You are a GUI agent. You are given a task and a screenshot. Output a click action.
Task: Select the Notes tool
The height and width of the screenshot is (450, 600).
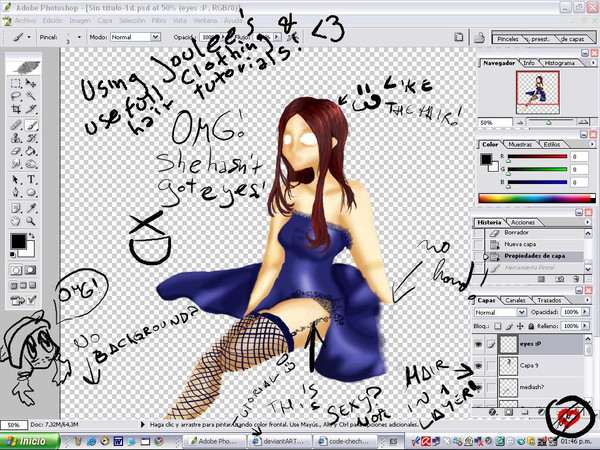click(16, 208)
